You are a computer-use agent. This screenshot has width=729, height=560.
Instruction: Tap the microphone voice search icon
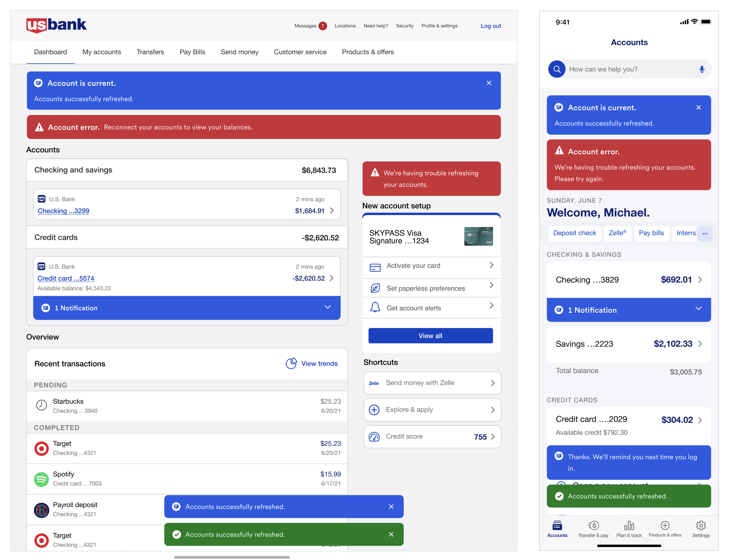tap(702, 69)
